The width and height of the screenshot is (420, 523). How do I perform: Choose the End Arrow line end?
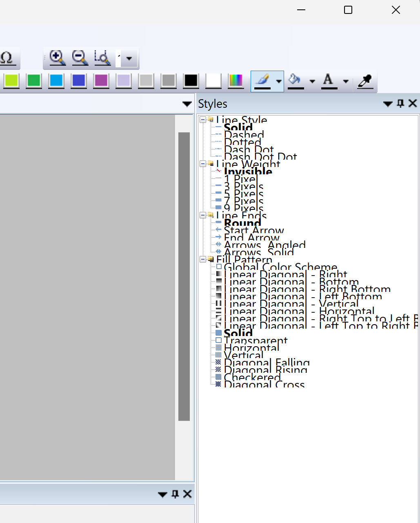point(251,238)
